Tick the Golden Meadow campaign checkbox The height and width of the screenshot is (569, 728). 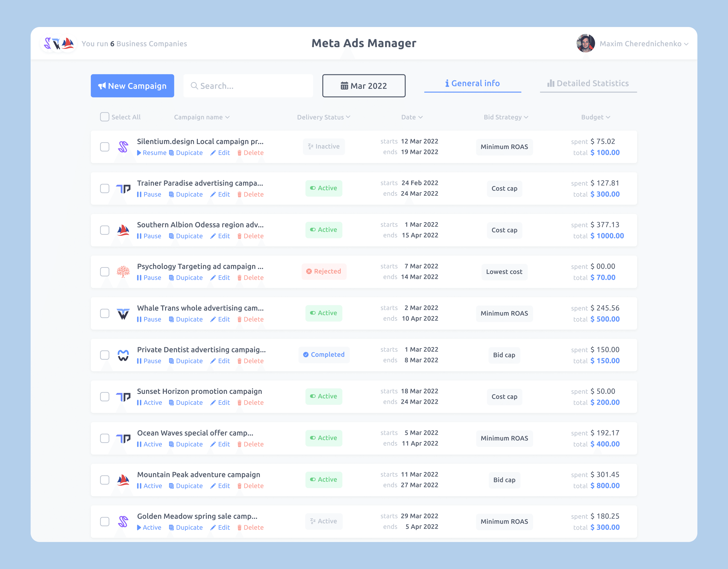point(105,522)
